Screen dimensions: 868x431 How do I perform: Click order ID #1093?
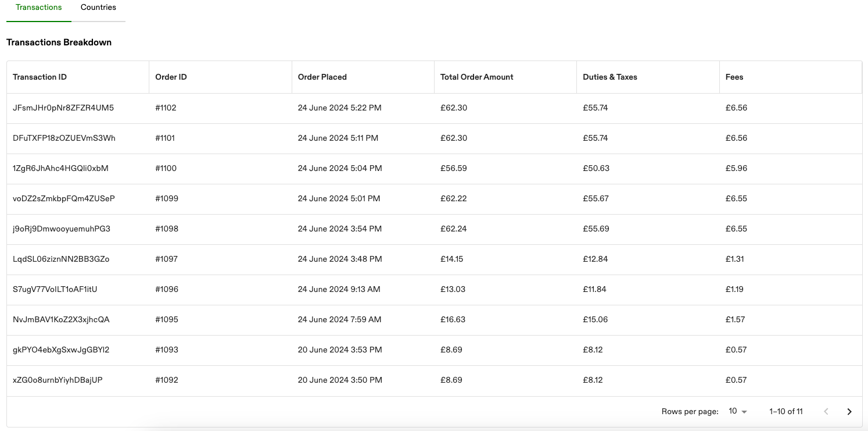tap(167, 350)
